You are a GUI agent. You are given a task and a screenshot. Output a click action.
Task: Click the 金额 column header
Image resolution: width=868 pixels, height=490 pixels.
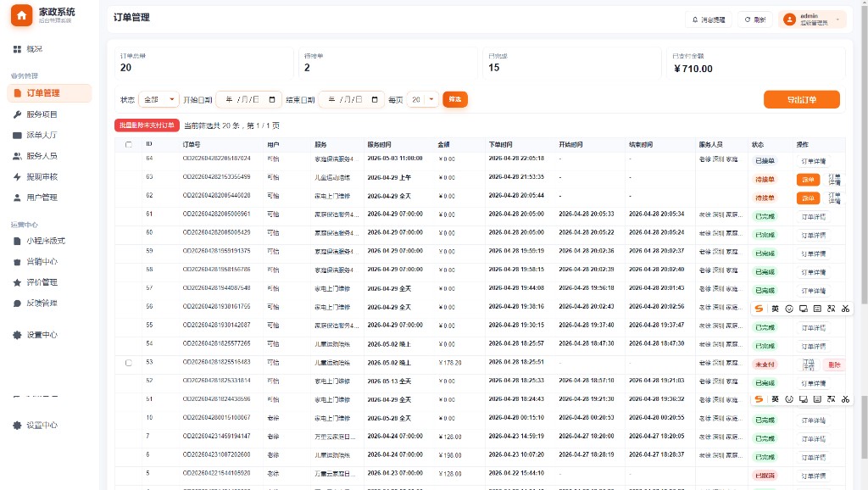click(443, 144)
